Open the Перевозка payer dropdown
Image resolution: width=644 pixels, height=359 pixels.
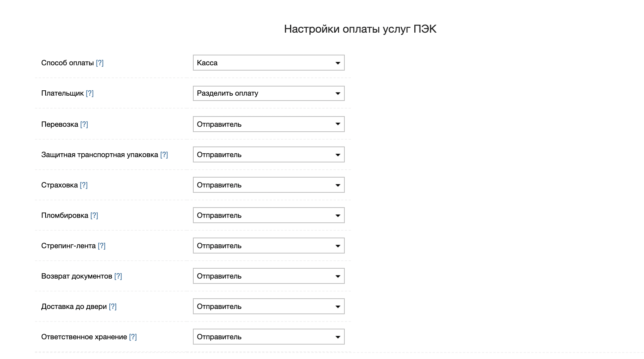pyautogui.click(x=268, y=124)
